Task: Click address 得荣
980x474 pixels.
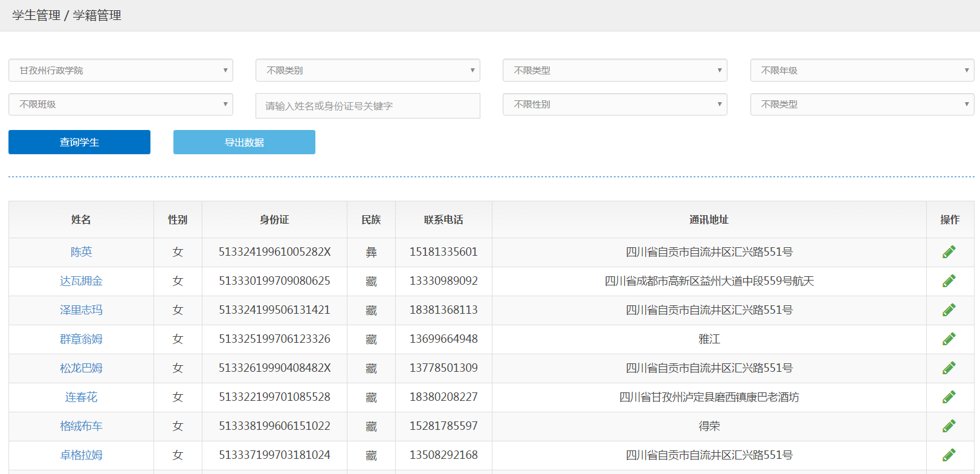Action: pos(709,426)
